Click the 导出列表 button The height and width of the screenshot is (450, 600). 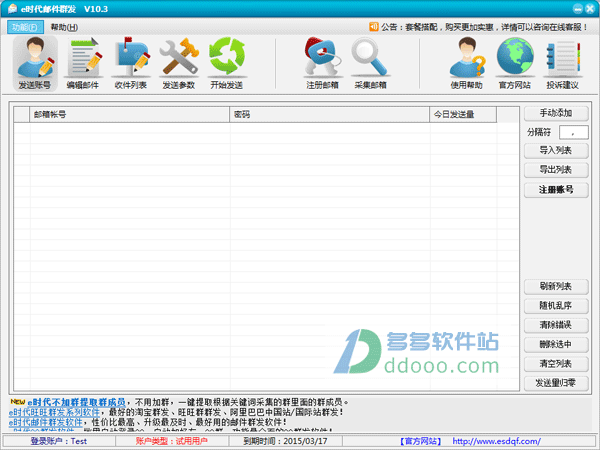tap(556, 170)
